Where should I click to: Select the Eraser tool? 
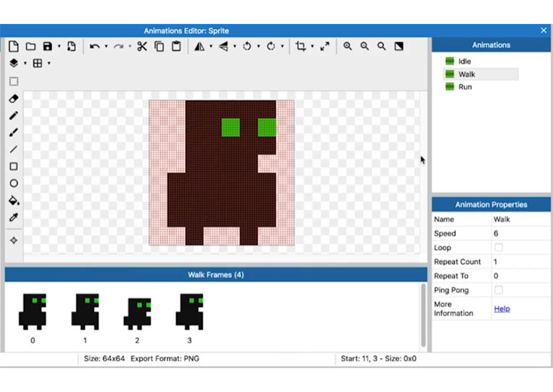click(x=14, y=99)
